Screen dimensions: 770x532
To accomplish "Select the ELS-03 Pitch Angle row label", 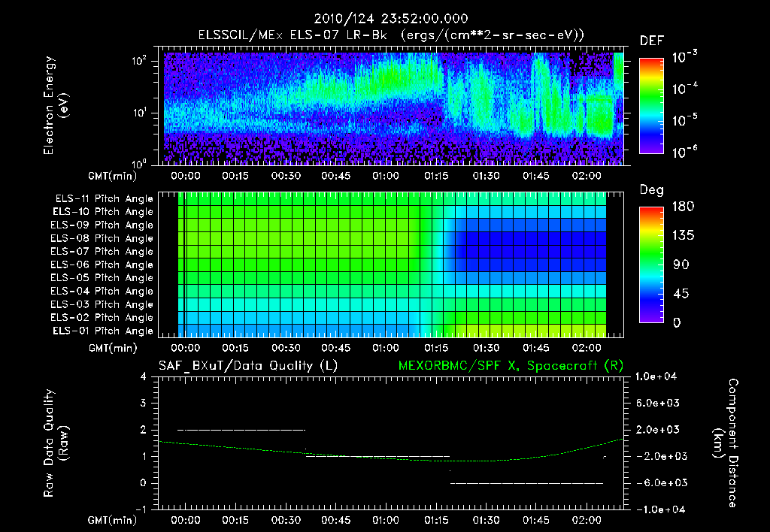I will point(102,304).
